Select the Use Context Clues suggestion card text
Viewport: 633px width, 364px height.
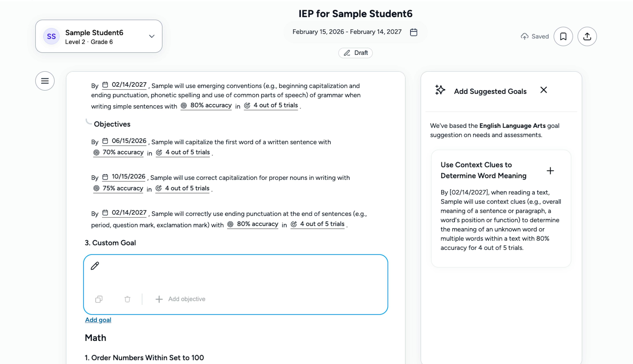pos(500,220)
